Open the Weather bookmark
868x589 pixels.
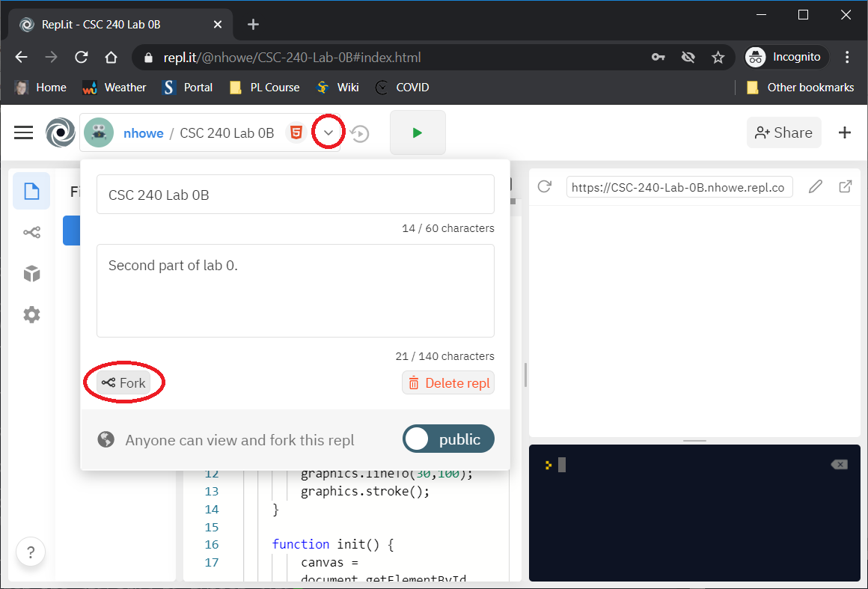click(114, 88)
